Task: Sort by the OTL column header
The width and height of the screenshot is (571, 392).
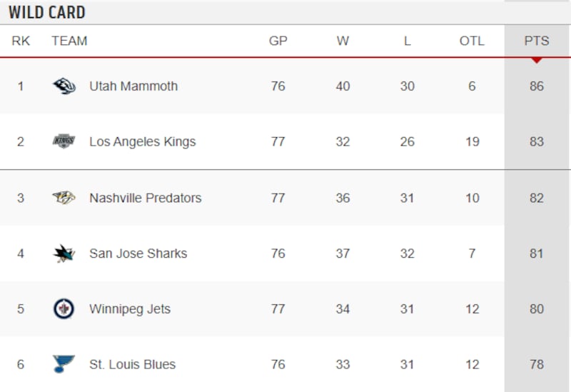Action: [x=472, y=41]
